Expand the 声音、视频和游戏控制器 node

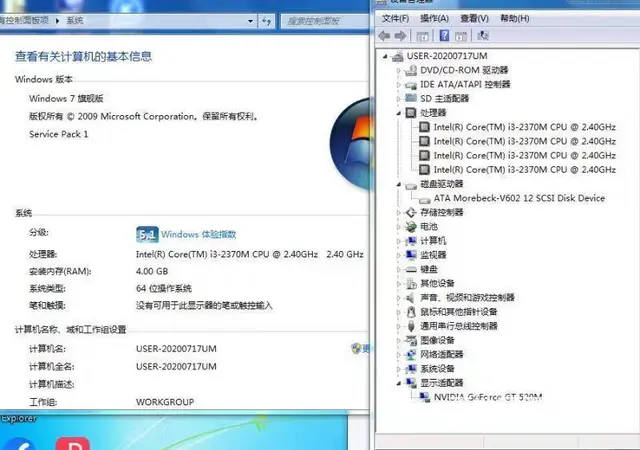399,298
